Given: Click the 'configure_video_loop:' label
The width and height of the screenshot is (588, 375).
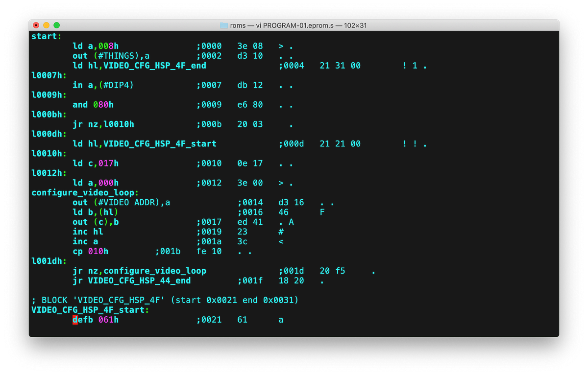Looking at the screenshot, I should (85, 193).
